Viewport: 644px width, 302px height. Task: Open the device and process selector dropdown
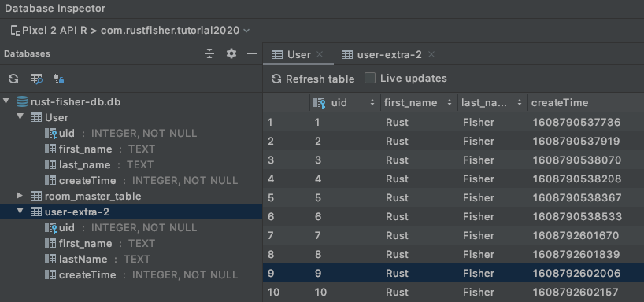(131, 31)
